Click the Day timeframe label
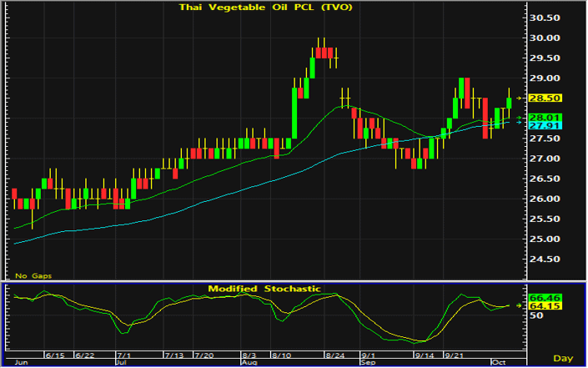Screen dimensions: 588x368 [563, 358]
